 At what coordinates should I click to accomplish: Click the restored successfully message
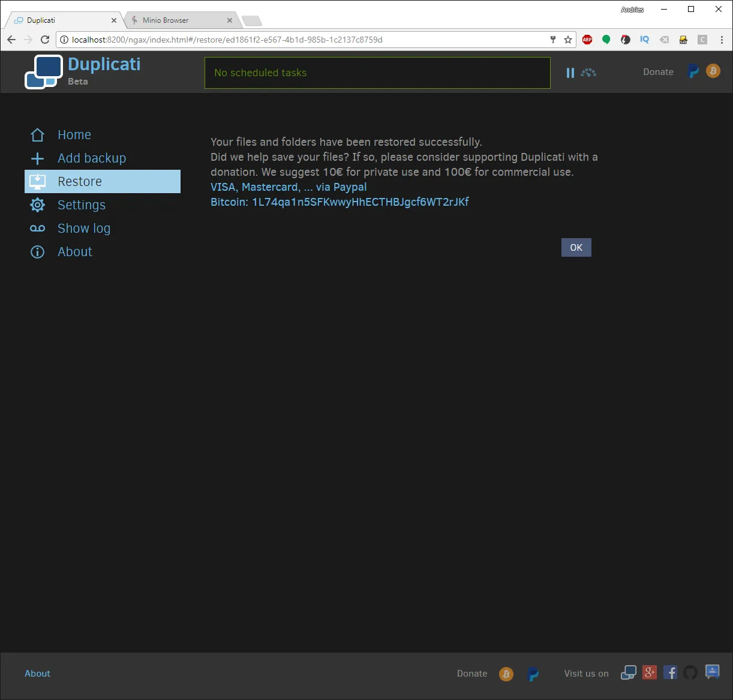[346, 142]
